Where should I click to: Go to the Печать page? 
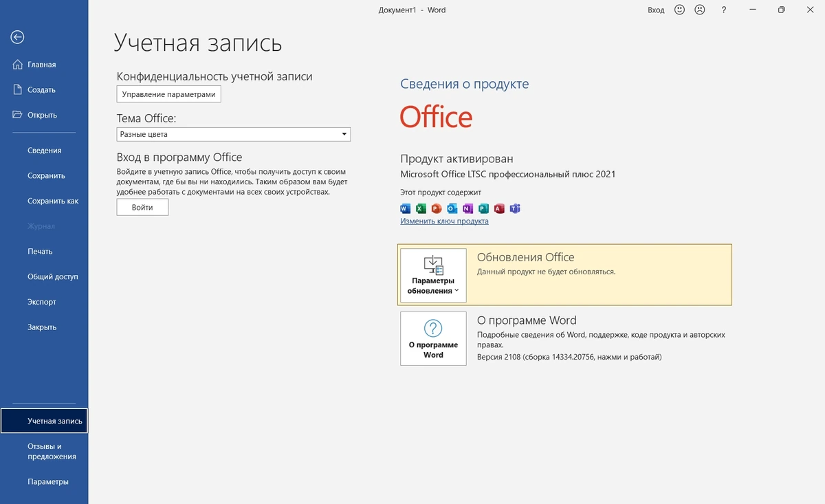(44, 252)
